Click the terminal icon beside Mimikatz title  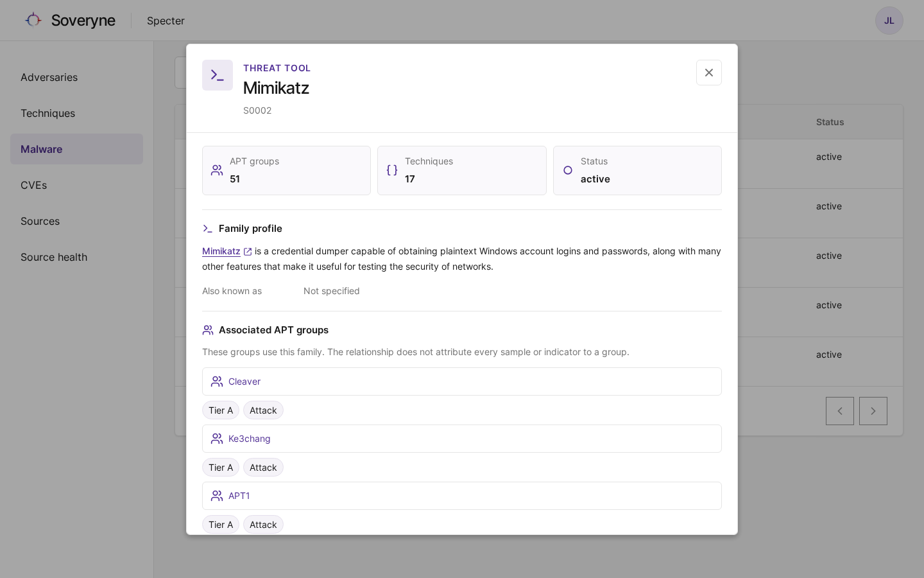[x=218, y=75]
